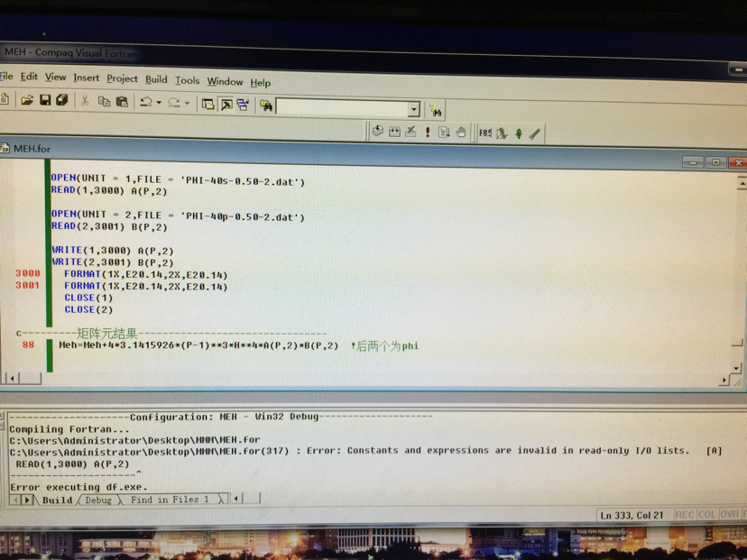Click the Array Visualizer icon
This screenshot has width=747, height=560.
tap(502, 133)
